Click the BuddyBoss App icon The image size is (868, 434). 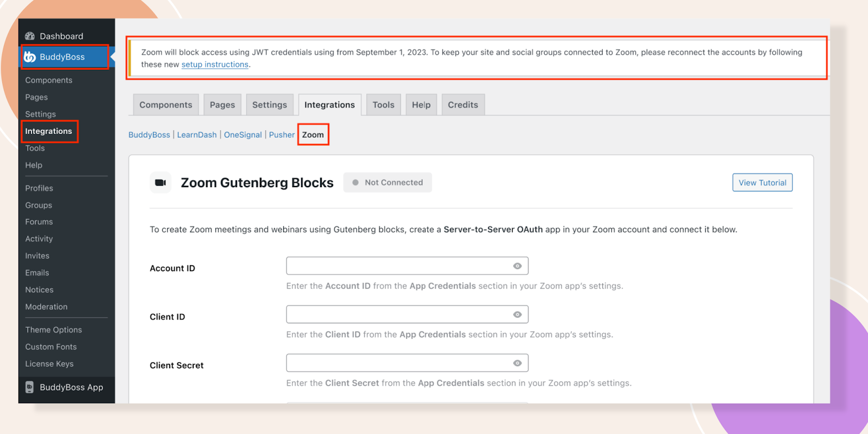pyautogui.click(x=30, y=387)
